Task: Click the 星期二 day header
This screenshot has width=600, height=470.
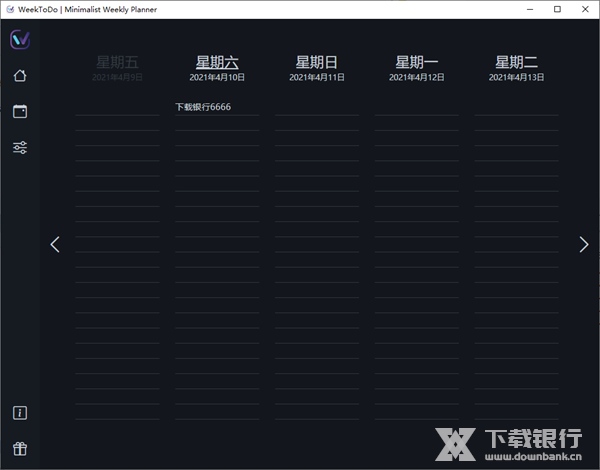Action: [517, 62]
